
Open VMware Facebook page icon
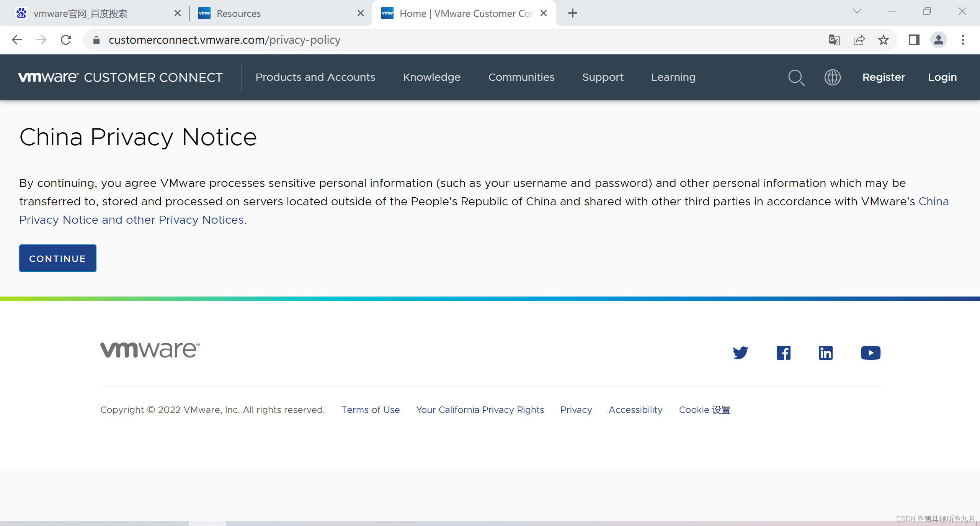(x=783, y=352)
